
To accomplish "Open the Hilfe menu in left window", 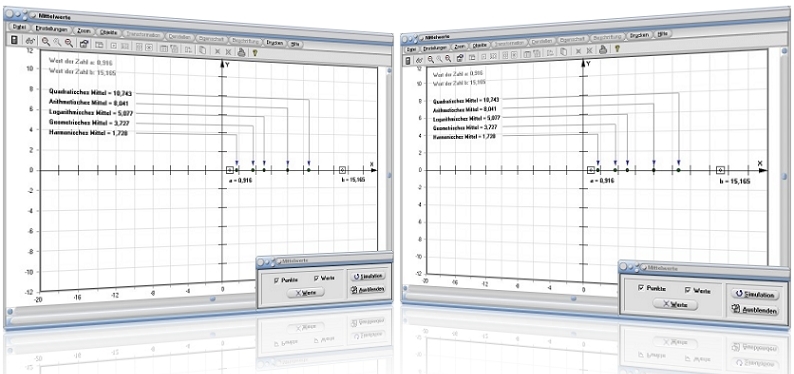I will coord(296,45).
